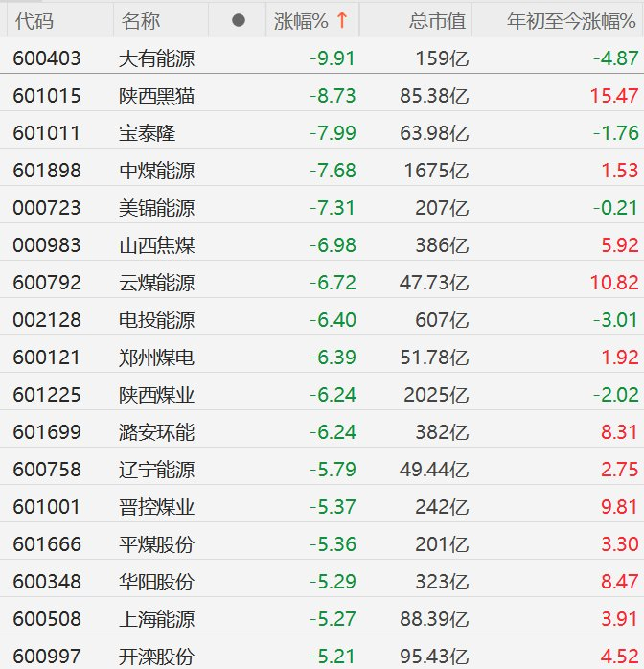The image size is (644, 669).
Task: Select stock code 601225
Action: tap(47, 395)
